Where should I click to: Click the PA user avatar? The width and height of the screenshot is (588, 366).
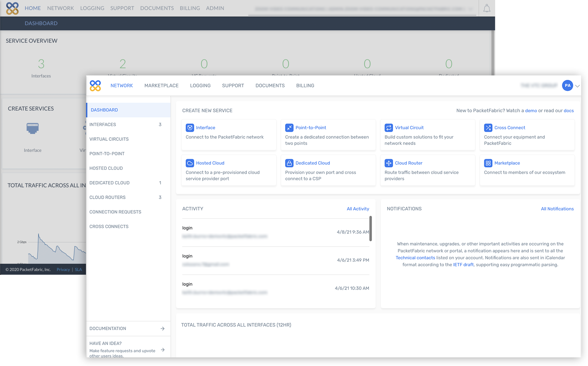pos(567,86)
